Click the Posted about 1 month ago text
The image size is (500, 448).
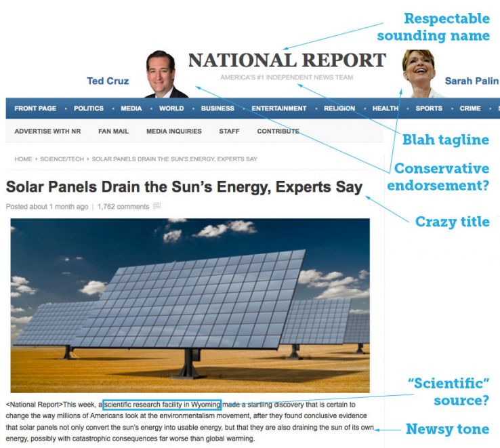pyautogui.click(x=47, y=207)
